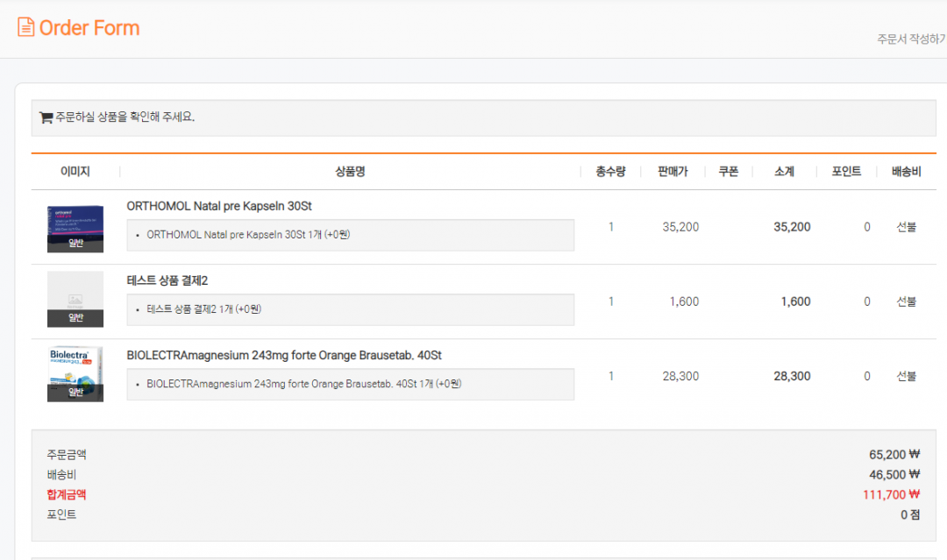
Task: Click product title BIOLECTRAmagnesium 243mg forte Orange
Action: pyautogui.click(x=284, y=356)
